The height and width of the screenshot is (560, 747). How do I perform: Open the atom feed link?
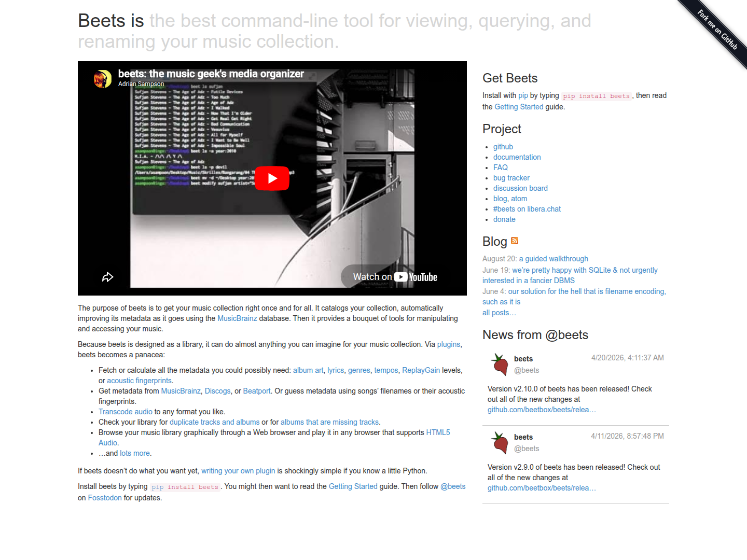coord(519,199)
